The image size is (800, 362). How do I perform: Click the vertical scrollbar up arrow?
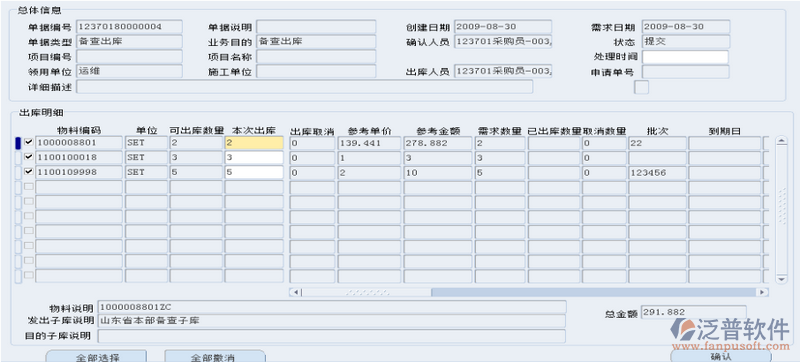click(781, 142)
